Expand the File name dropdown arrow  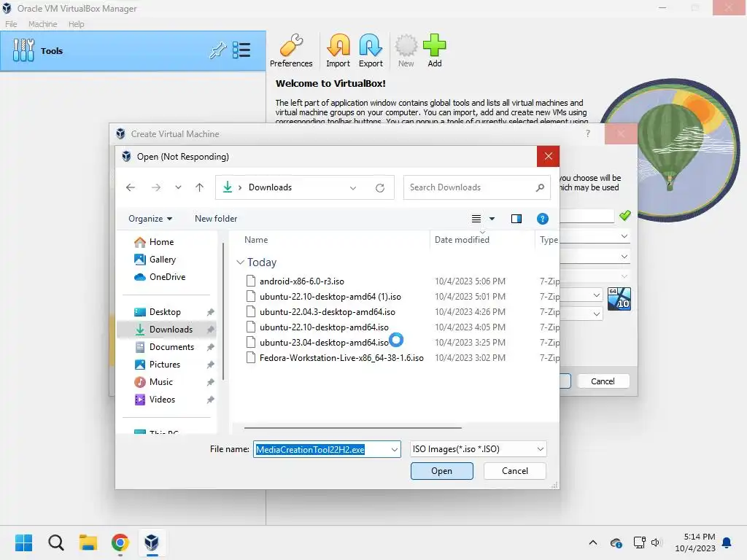[395, 449]
